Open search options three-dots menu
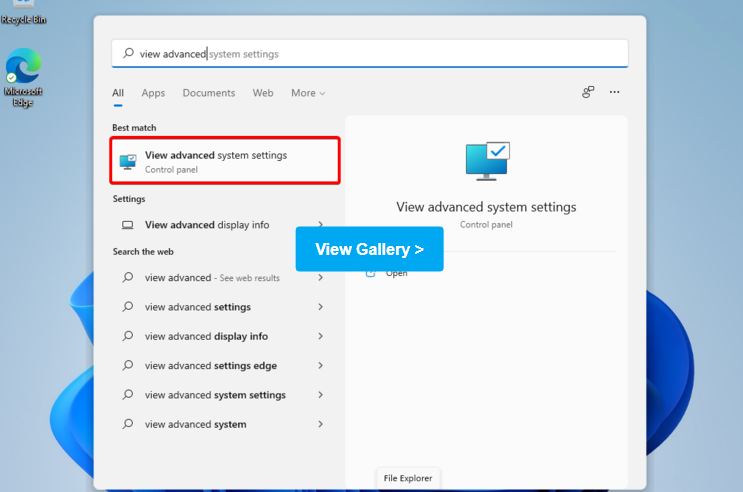Viewport: 743px width, 492px height. pos(614,92)
